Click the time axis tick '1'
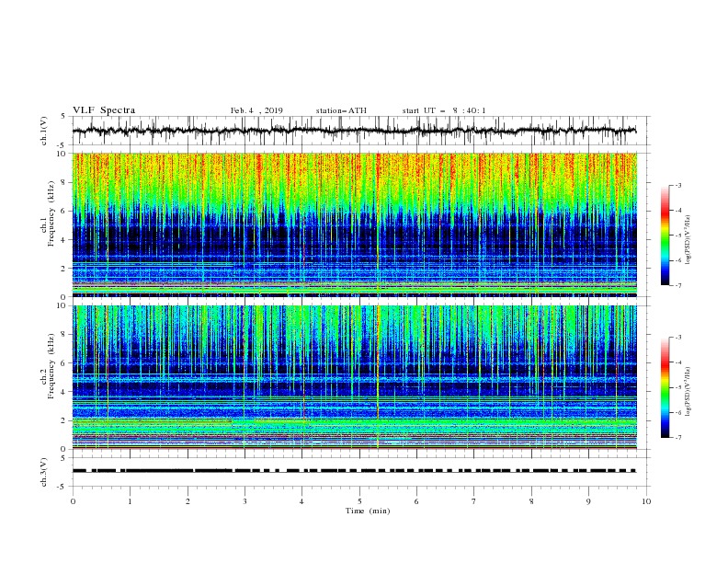This screenshot has height=563, width=728. point(130,501)
